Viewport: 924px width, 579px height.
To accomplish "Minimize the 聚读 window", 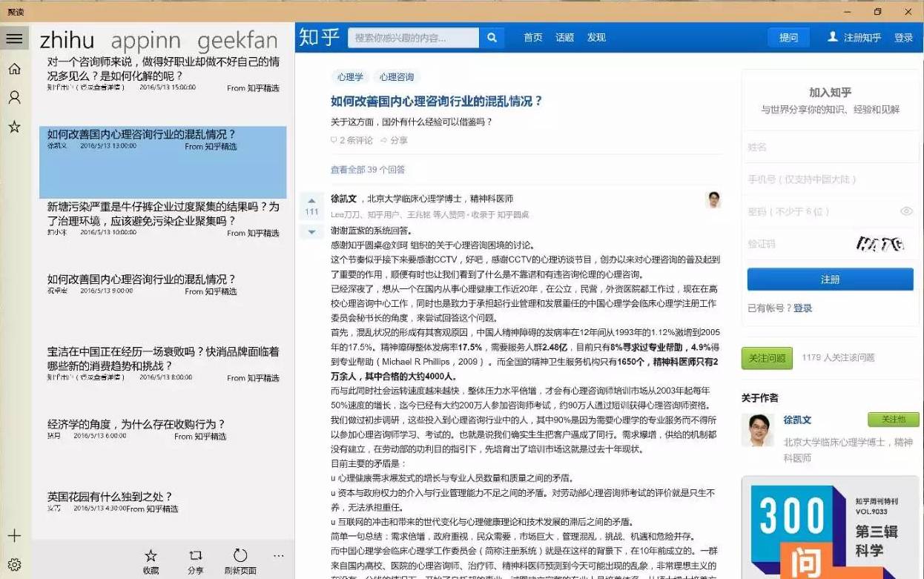I will [848, 11].
